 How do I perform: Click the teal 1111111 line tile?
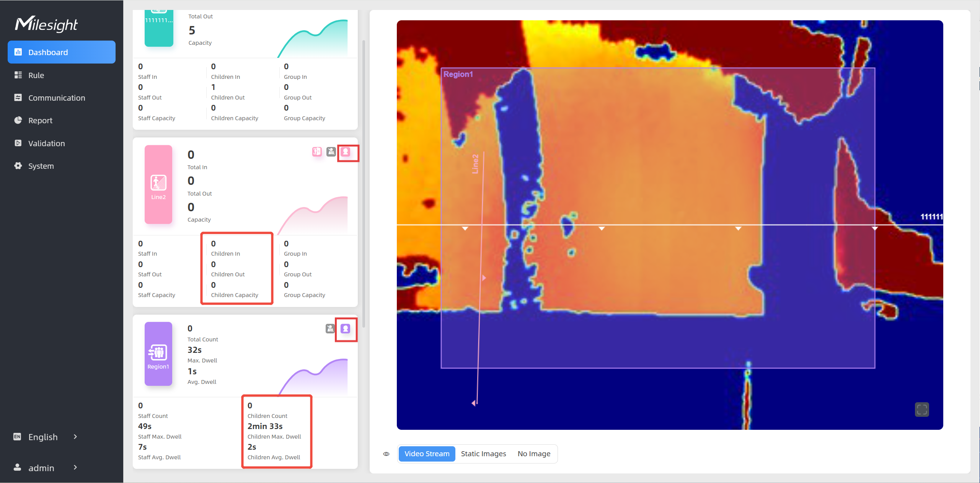point(159,29)
